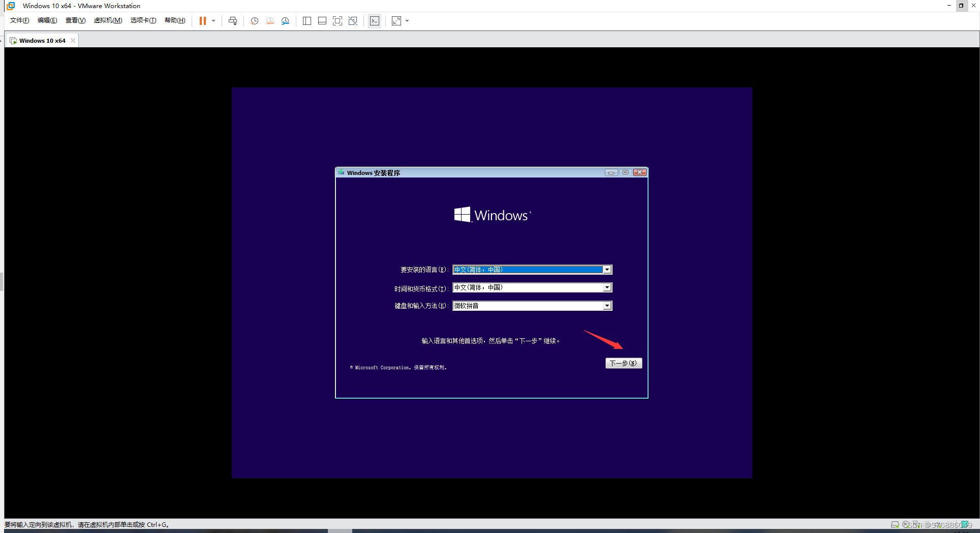Expand the stretch display dropdown arrow

click(x=407, y=21)
